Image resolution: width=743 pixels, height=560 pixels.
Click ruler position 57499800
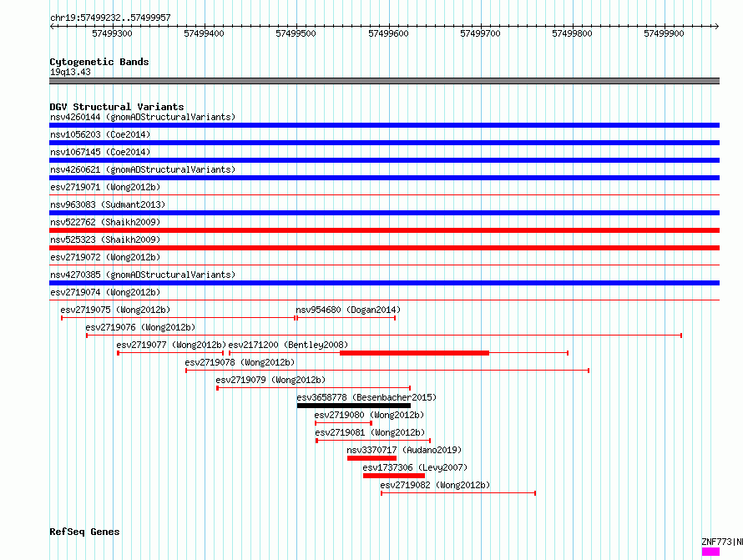tap(572, 33)
